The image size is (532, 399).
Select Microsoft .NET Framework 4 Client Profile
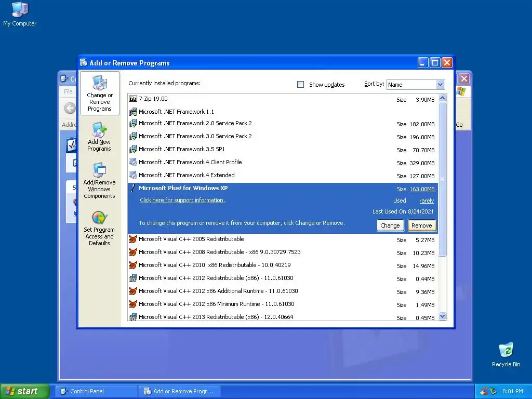[x=283, y=162]
